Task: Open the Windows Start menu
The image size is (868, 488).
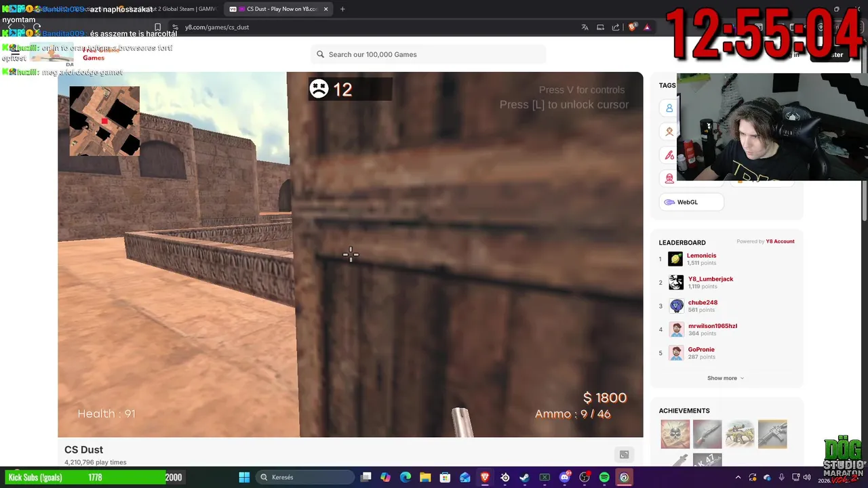Action: pyautogui.click(x=244, y=477)
